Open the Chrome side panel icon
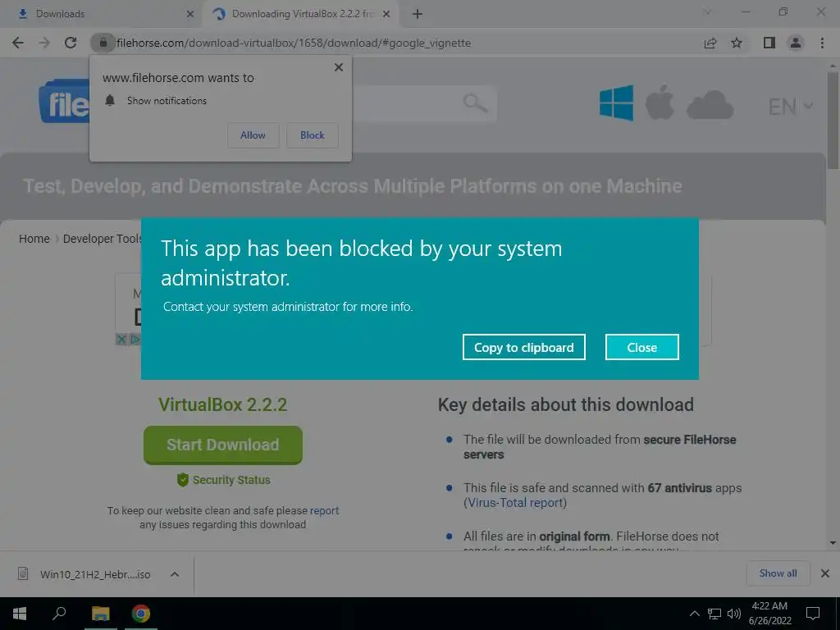 pyautogui.click(x=769, y=43)
